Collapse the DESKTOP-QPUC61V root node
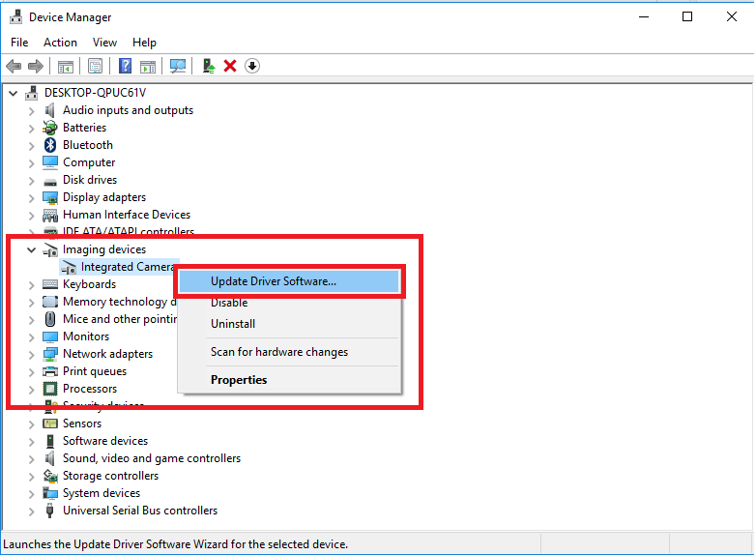Viewport: 756px width, 555px height. pyautogui.click(x=14, y=93)
